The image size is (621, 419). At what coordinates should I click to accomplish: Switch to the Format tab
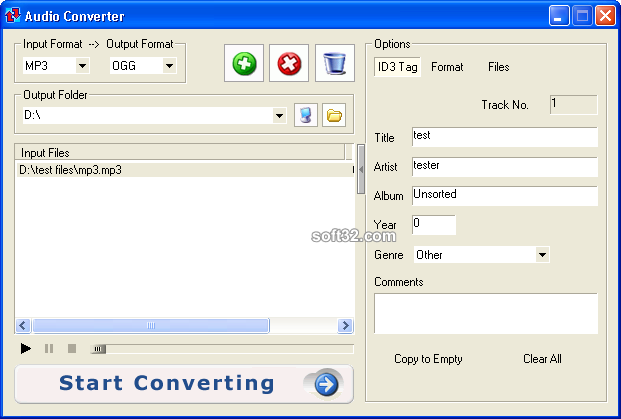point(447,67)
